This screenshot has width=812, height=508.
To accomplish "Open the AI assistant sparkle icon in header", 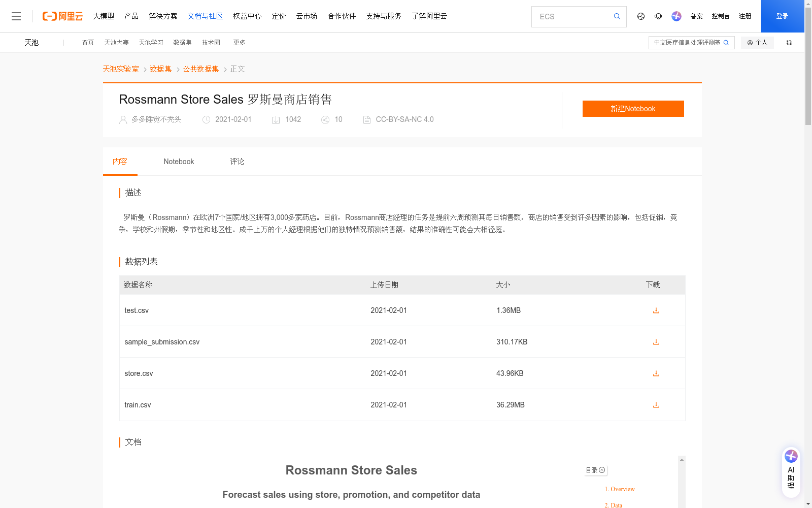I will [676, 16].
